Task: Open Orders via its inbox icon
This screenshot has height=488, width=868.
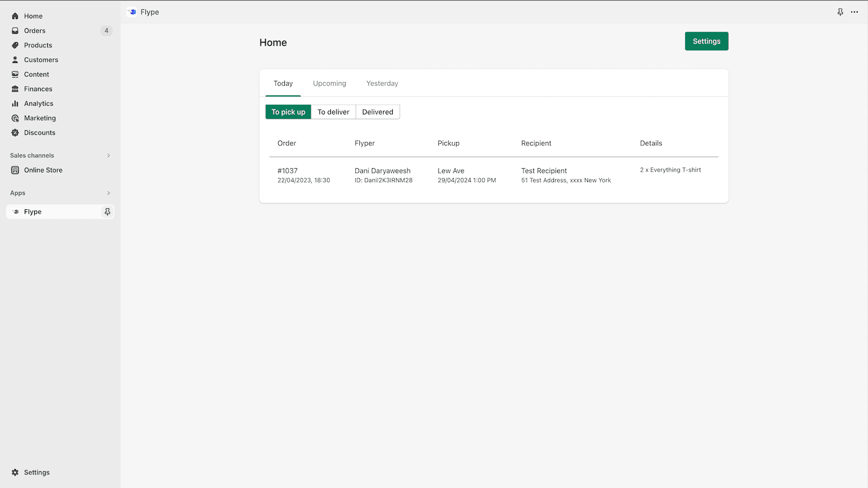Action: point(15,31)
